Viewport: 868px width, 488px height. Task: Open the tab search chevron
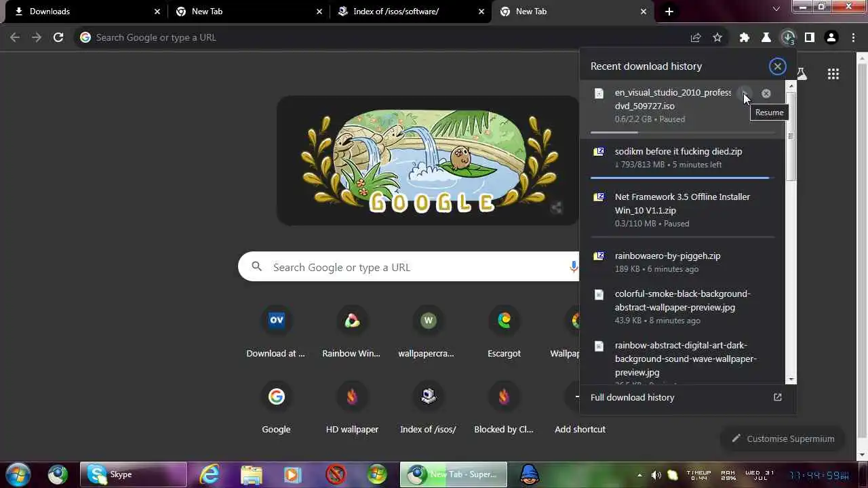(776, 9)
